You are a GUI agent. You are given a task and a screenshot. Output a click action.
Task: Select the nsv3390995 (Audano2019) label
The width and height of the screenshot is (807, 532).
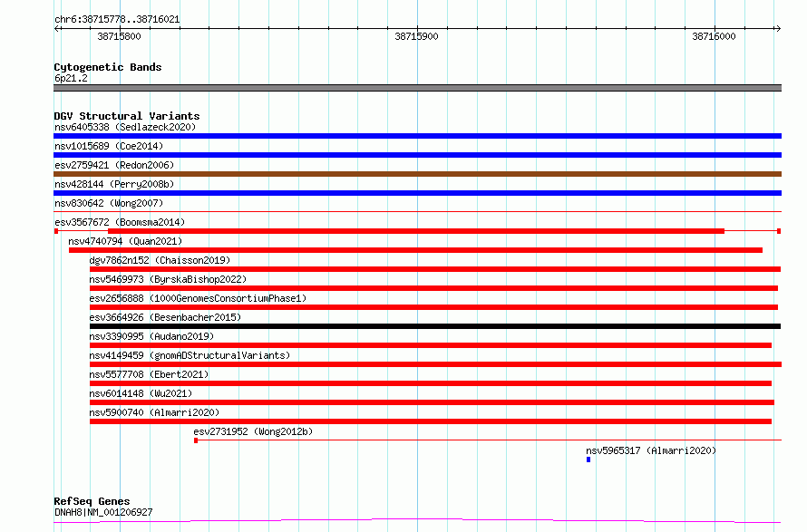coord(151,336)
